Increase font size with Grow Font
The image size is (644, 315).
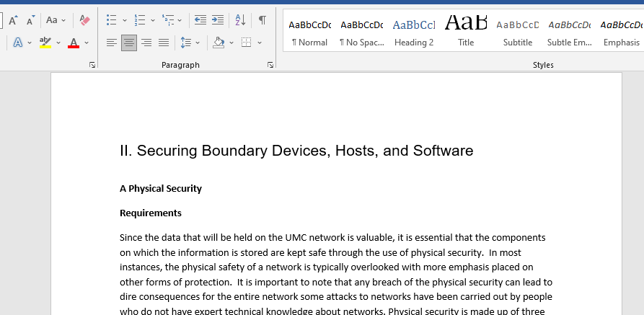(14, 19)
